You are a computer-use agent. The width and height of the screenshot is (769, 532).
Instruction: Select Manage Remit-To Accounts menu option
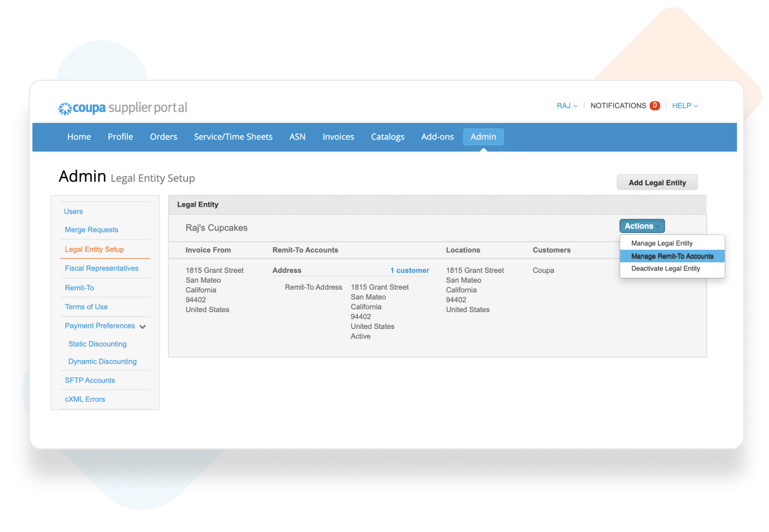pos(672,256)
